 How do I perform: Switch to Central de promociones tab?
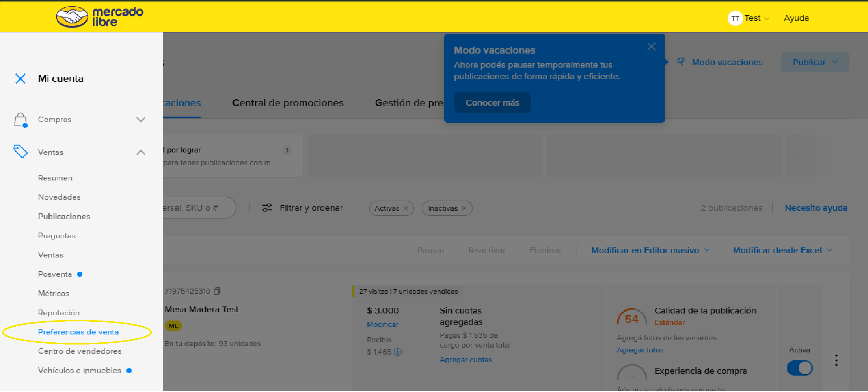coord(288,103)
